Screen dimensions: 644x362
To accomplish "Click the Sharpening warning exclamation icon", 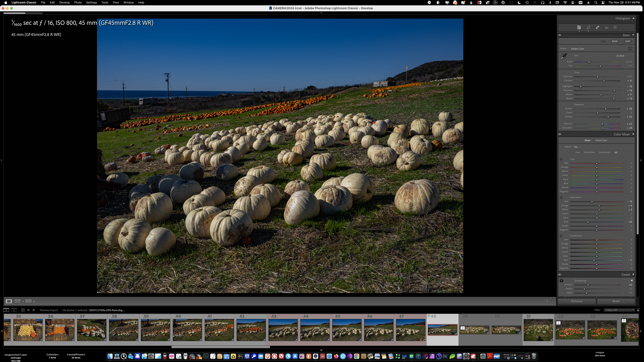I will pyautogui.click(x=561, y=281).
